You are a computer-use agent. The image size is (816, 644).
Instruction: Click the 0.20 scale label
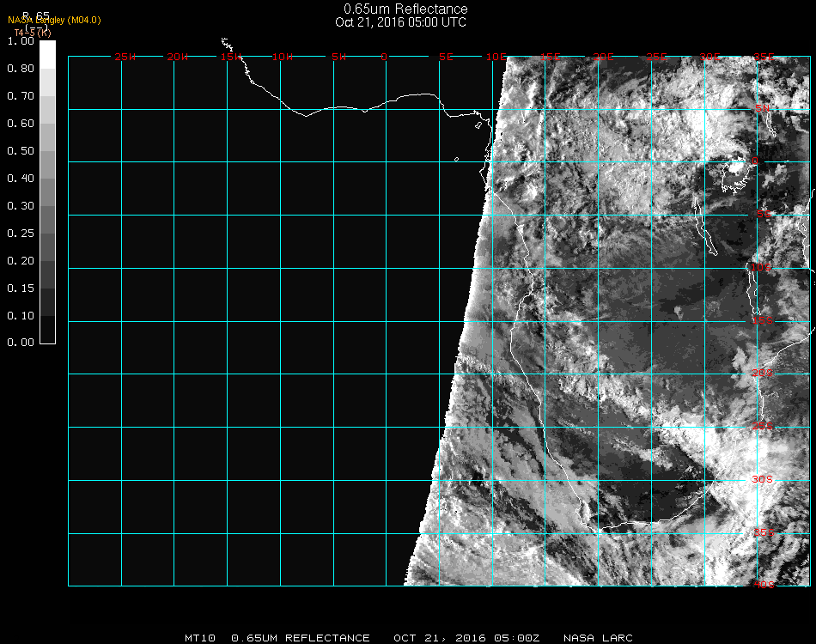point(21,261)
